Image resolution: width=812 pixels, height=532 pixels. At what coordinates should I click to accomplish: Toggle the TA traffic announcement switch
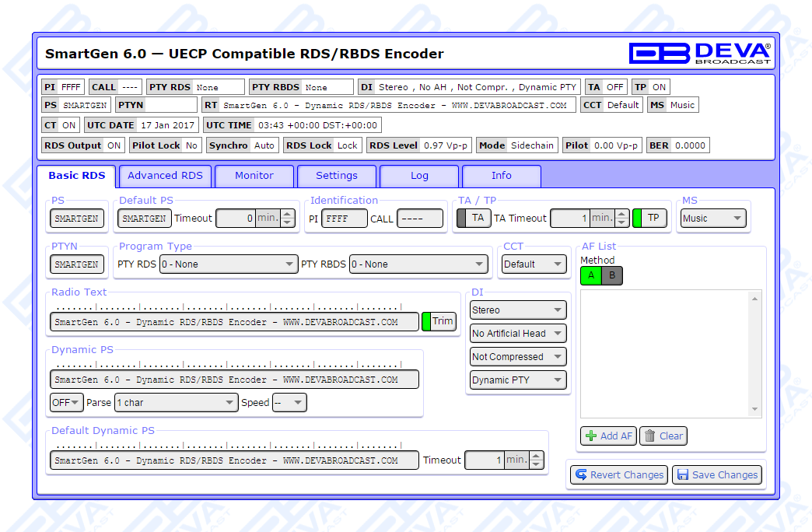pyautogui.click(x=473, y=218)
